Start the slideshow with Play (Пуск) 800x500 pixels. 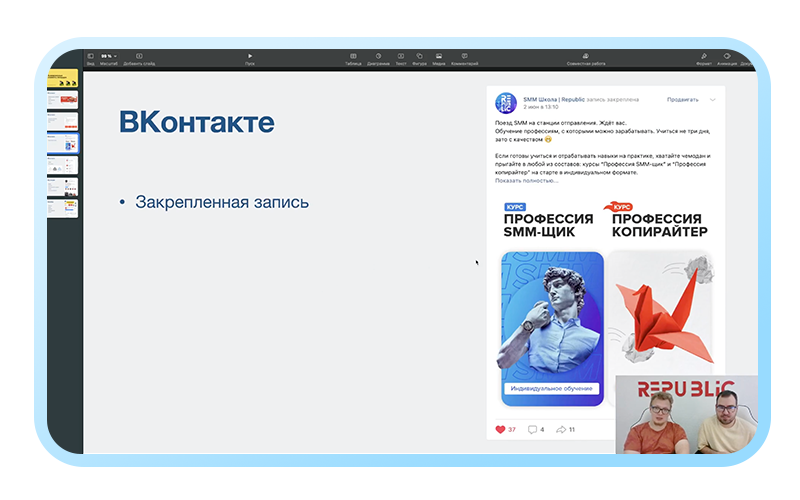click(250, 59)
